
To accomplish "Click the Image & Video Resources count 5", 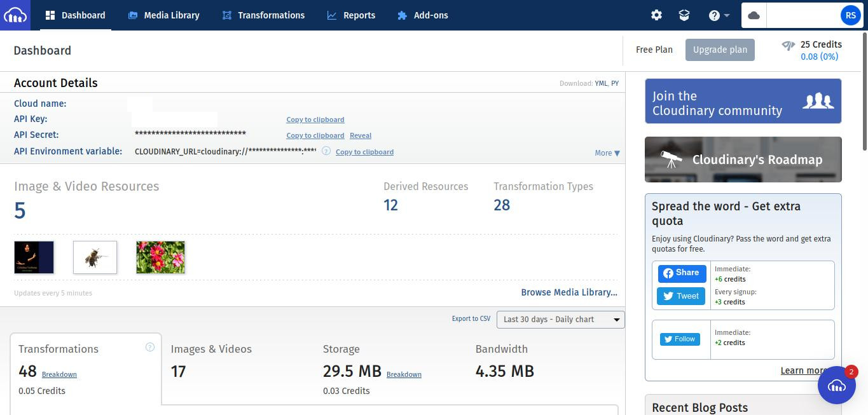I will [x=20, y=211].
